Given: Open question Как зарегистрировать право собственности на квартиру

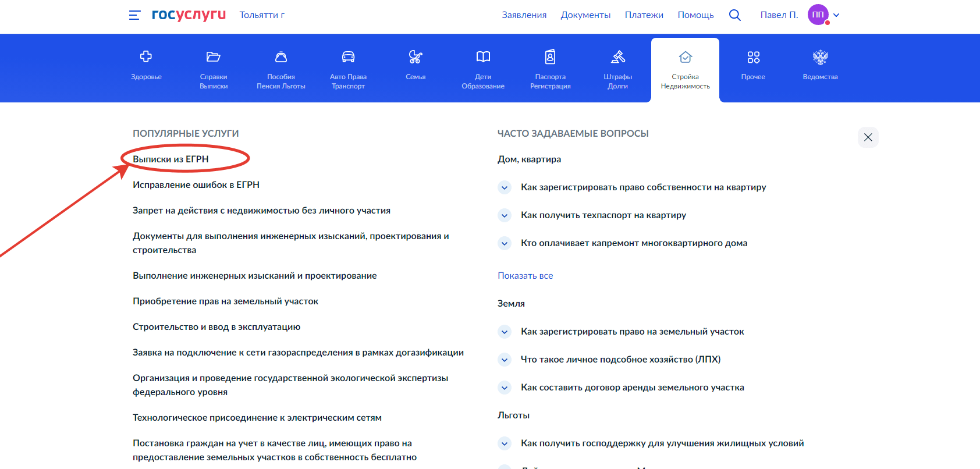Looking at the screenshot, I should pos(644,187).
